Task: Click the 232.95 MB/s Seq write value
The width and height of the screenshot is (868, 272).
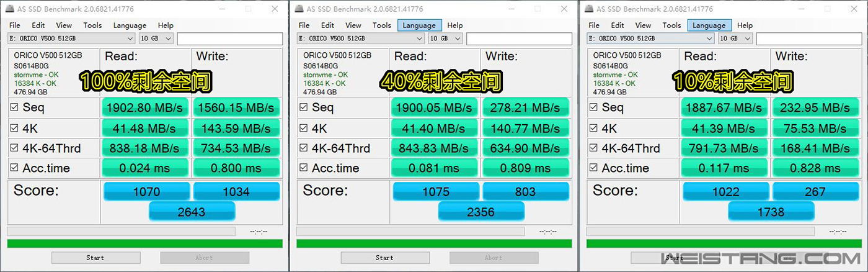Action: tap(815, 107)
